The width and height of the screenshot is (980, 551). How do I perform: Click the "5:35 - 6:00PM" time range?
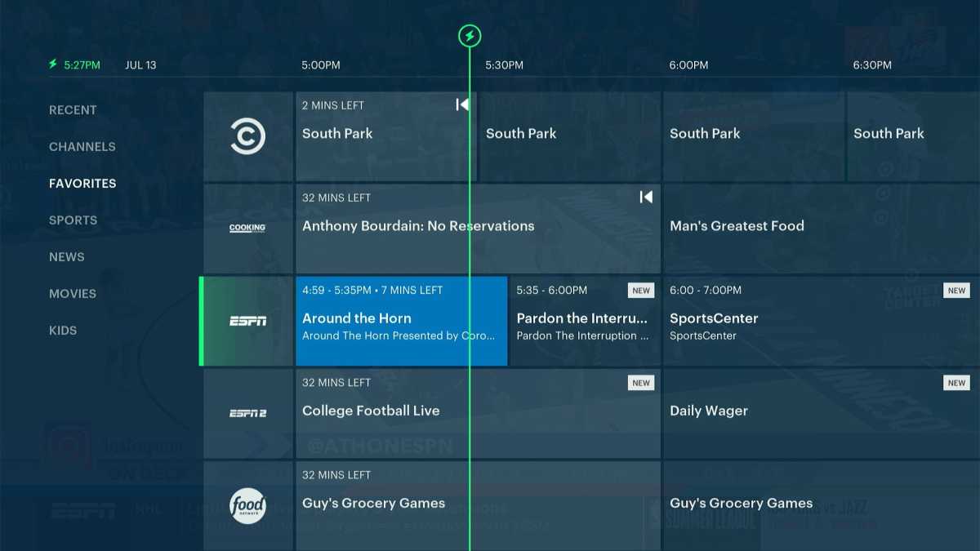[x=552, y=290]
